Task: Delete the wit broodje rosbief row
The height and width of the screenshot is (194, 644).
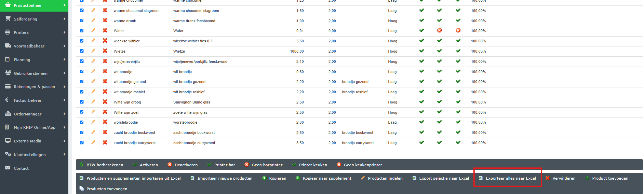Action: point(105,92)
